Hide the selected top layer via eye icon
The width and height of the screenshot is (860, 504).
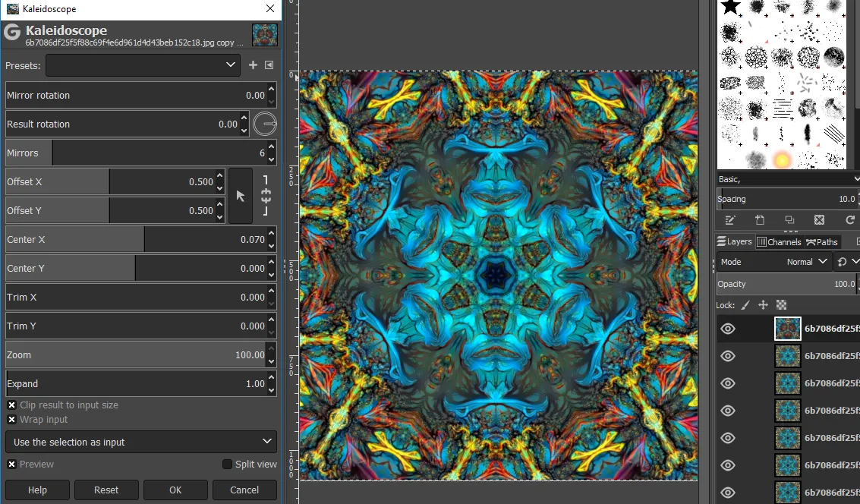coord(728,329)
